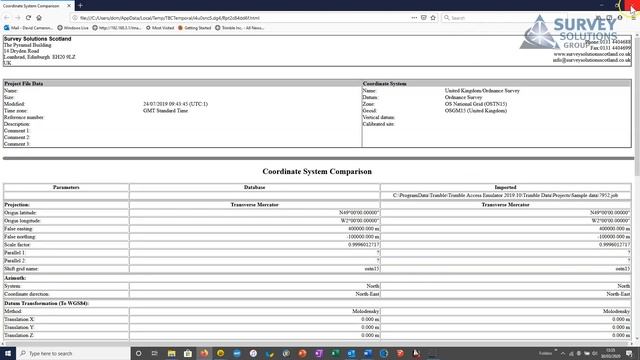Click the 'Coordinate System' section header

pos(384,83)
